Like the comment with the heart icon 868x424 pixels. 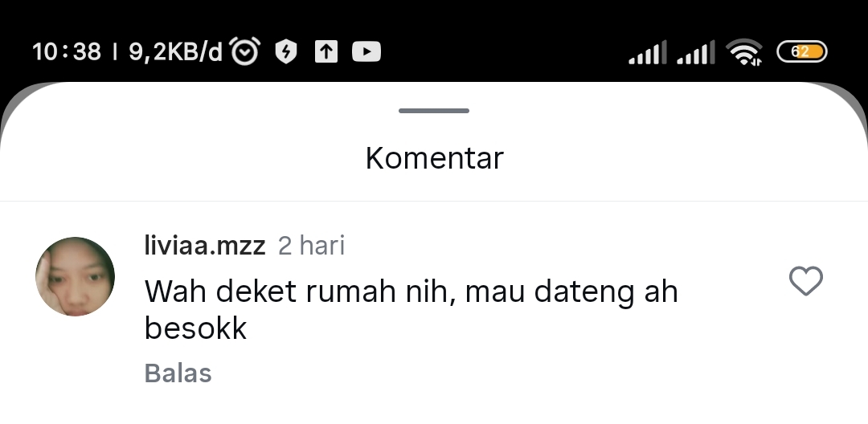coord(805,281)
